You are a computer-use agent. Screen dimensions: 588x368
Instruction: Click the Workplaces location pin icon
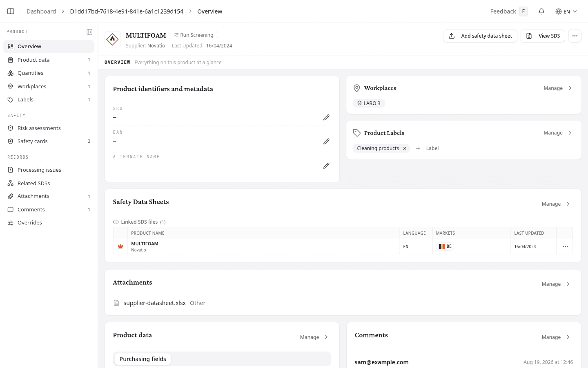tap(356, 88)
